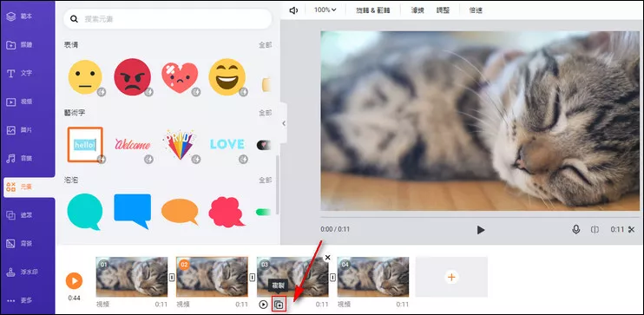Add the orange oval speech bubble
Image resolution: width=644 pixels, height=315 pixels.
point(180,212)
